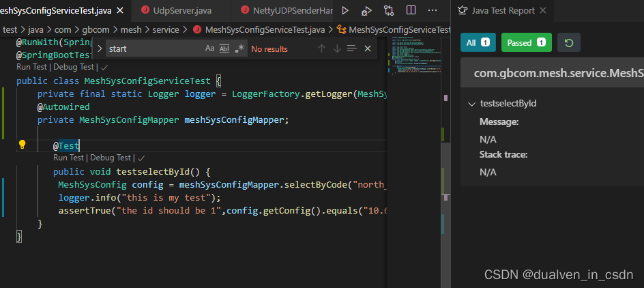Open the editor More Actions ellipsis menu
Viewport: 644px width, 288px height.
coord(433,10)
